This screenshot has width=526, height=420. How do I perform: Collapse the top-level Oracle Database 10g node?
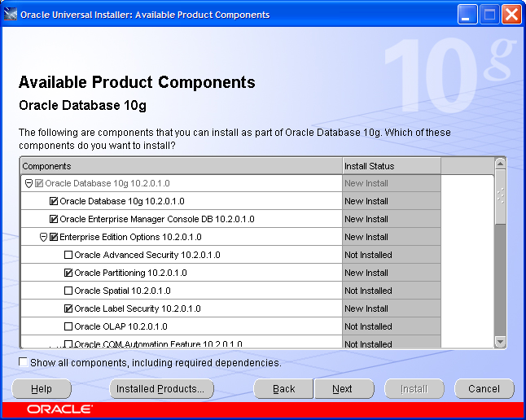[28, 183]
